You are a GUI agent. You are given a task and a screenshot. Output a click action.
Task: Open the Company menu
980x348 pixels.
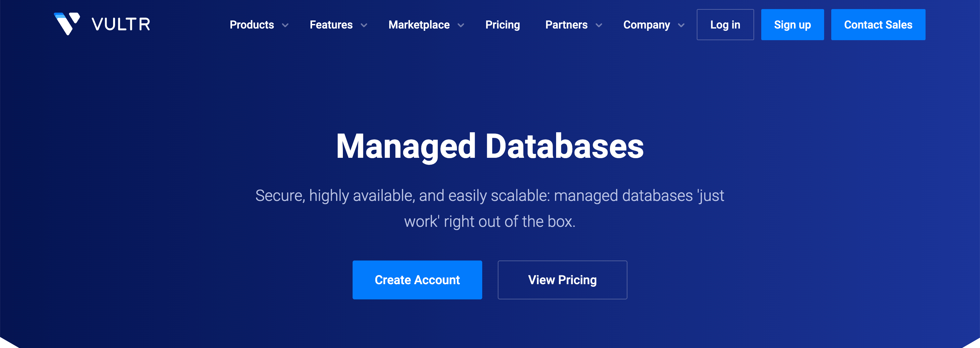pos(646,25)
